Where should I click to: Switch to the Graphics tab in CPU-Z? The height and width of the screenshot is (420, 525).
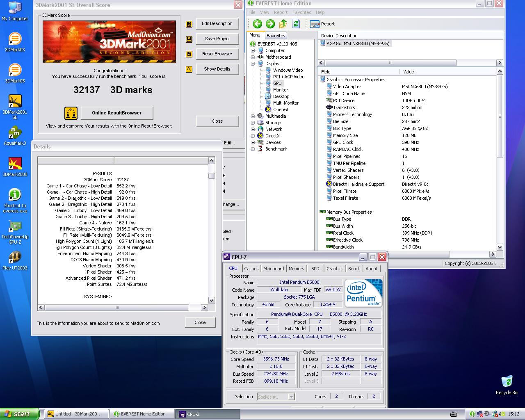335,269
